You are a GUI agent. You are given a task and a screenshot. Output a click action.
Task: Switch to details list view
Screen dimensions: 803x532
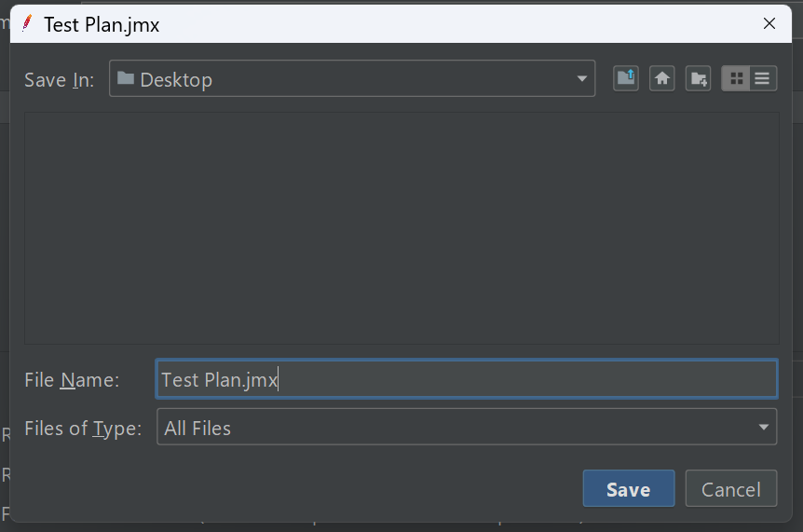click(x=763, y=78)
